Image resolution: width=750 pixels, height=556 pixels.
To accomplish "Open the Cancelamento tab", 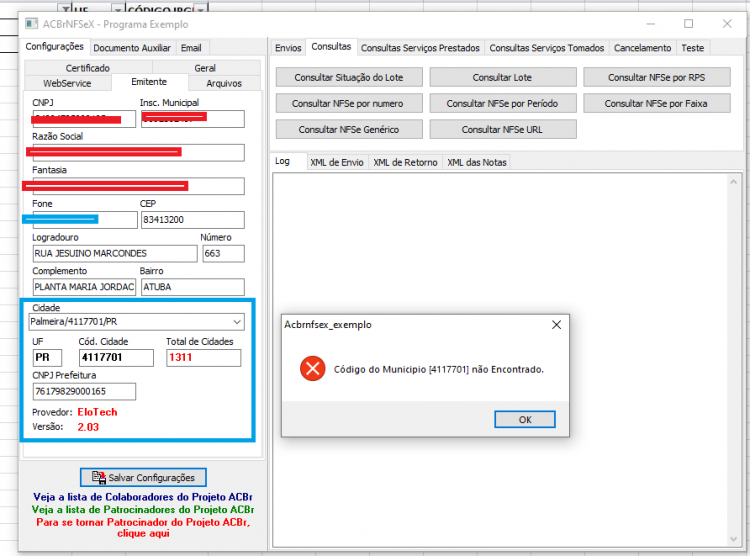I will pyautogui.click(x=642, y=48).
